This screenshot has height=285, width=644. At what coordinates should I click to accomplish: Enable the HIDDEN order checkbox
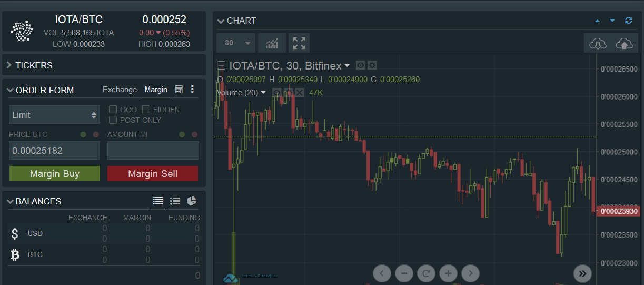(x=146, y=110)
